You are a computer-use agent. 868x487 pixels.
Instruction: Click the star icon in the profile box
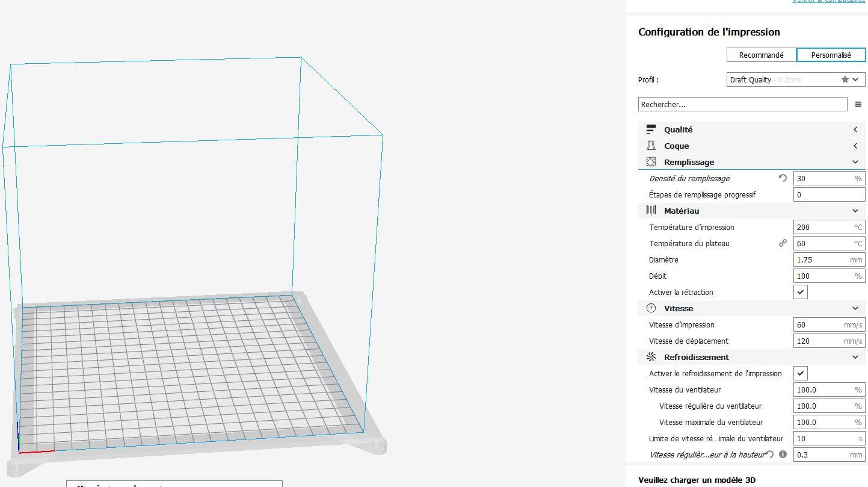coord(845,79)
